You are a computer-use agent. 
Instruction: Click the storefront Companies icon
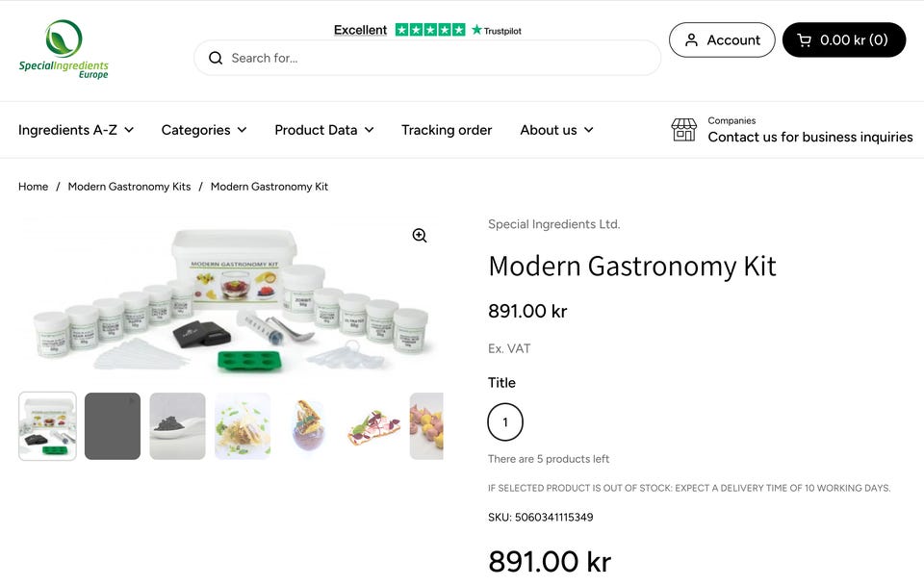(683, 130)
